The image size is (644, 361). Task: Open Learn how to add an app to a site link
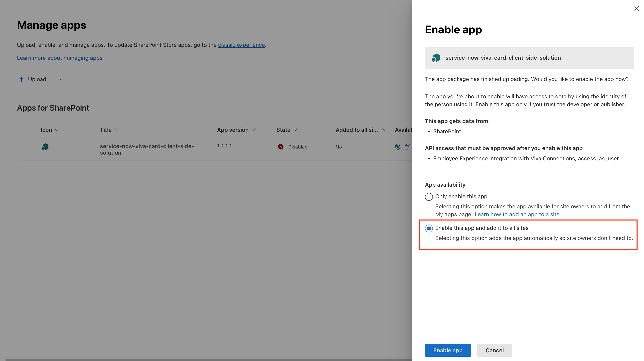tap(517, 214)
